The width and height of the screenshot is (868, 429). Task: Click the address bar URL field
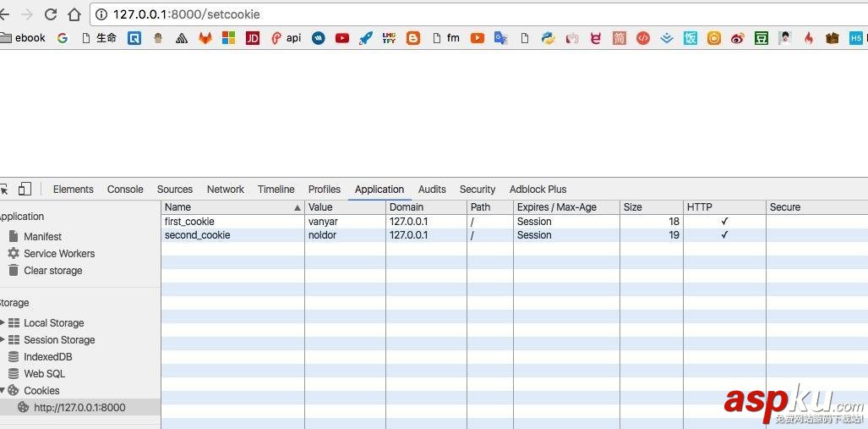(479, 14)
